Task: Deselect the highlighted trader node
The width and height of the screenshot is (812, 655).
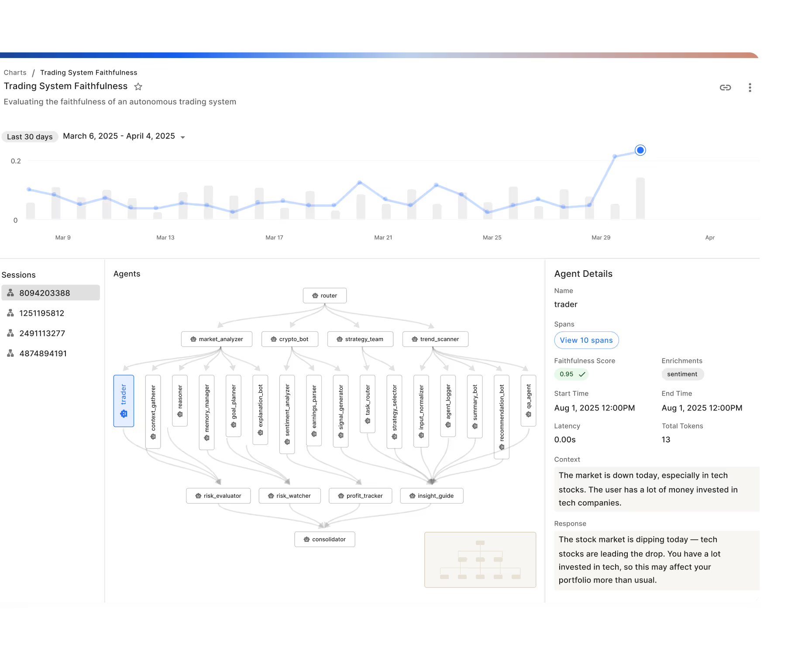Action: tap(124, 401)
